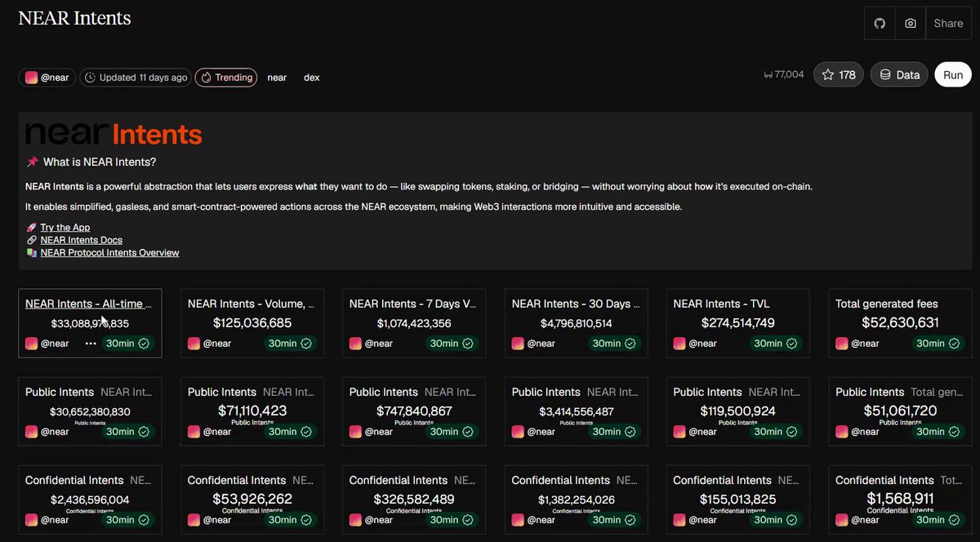This screenshot has width=980, height=542.
Task: Click 30min badge on $53,926,262 card
Action: [x=289, y=520]
